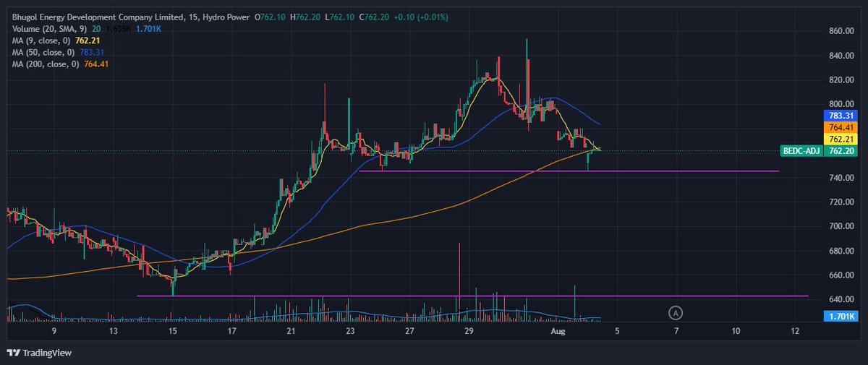Click the 660.00 price scale tick

click(841, 275)
